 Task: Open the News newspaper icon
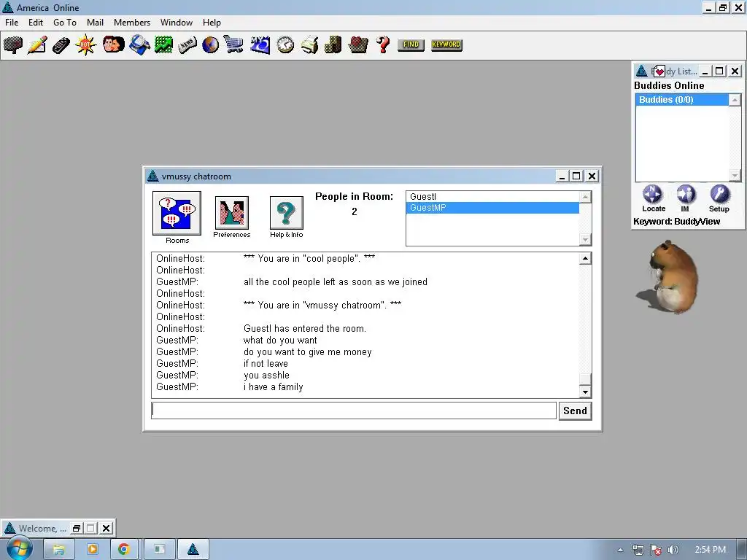click(x=187, y=44)
